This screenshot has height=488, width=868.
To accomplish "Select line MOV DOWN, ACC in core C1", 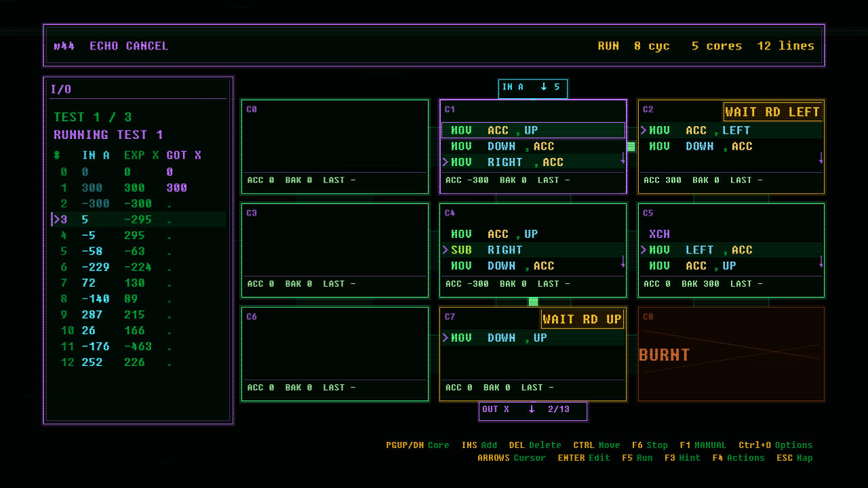I will click(x=533, y=146).
